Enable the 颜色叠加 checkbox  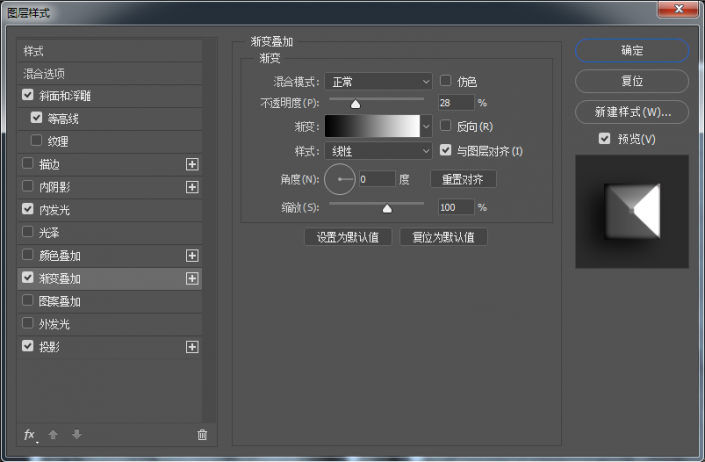pos(28,255)
